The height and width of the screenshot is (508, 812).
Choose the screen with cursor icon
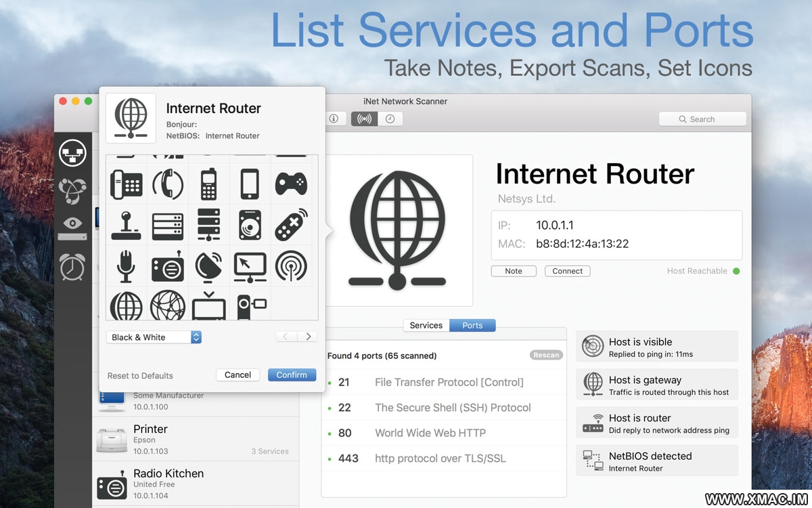coord(250,267)
